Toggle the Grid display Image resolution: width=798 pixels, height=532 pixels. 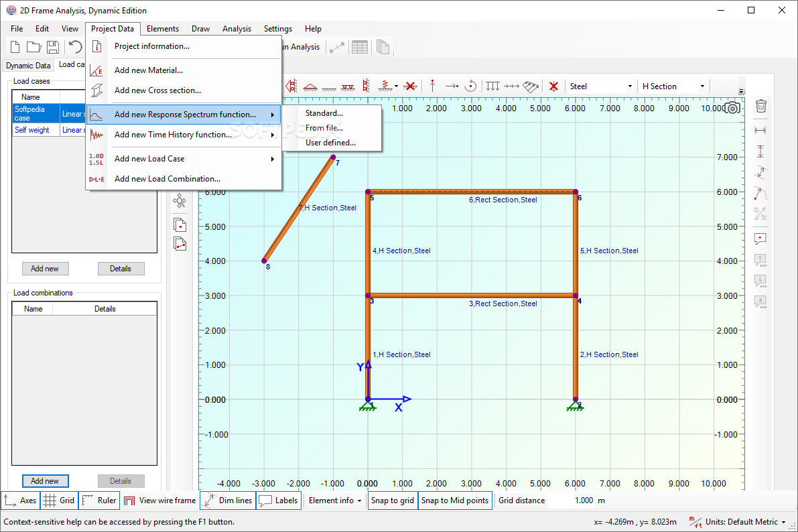(x=59, y=501)
